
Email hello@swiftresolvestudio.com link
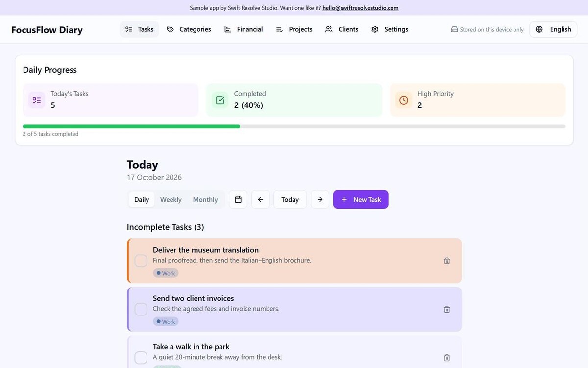[x=360, y=8]
